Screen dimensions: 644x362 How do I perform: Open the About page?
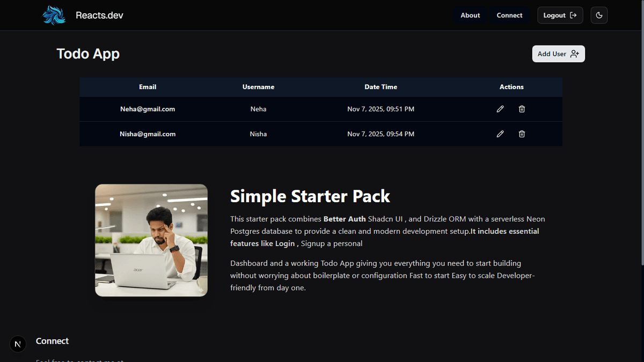point(470,15)
